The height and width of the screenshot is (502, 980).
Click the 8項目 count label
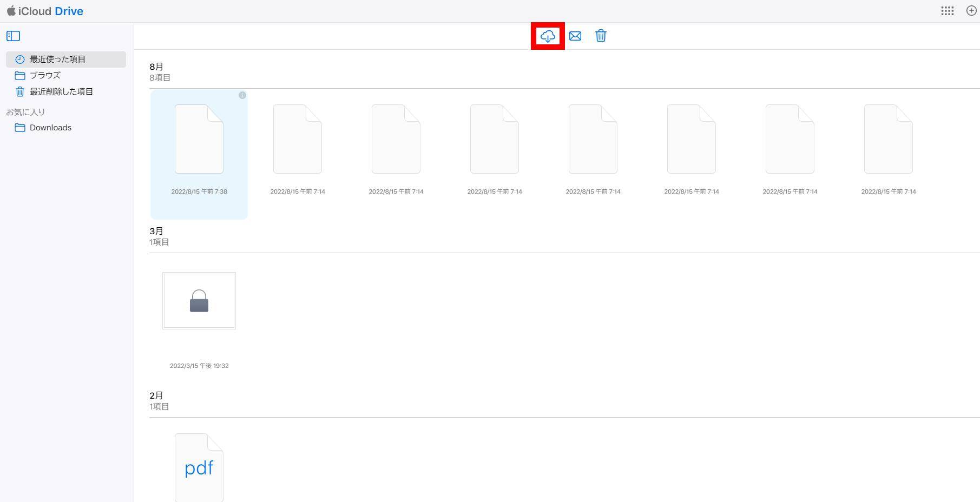(x=160, y=78)
